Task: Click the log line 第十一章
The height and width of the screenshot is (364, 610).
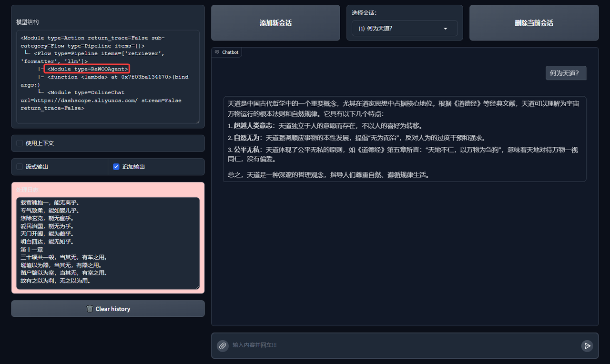Action: 32,250
